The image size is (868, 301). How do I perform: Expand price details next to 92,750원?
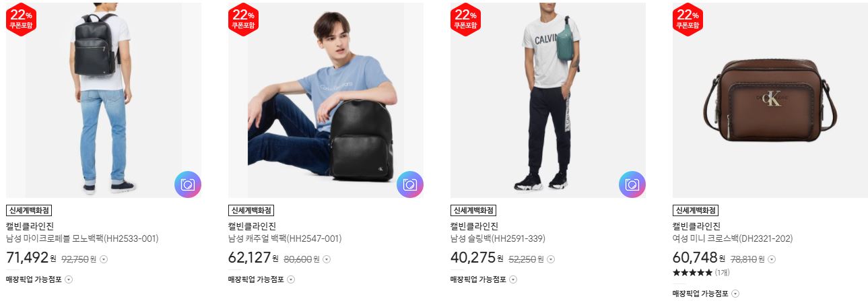point(104,259)
